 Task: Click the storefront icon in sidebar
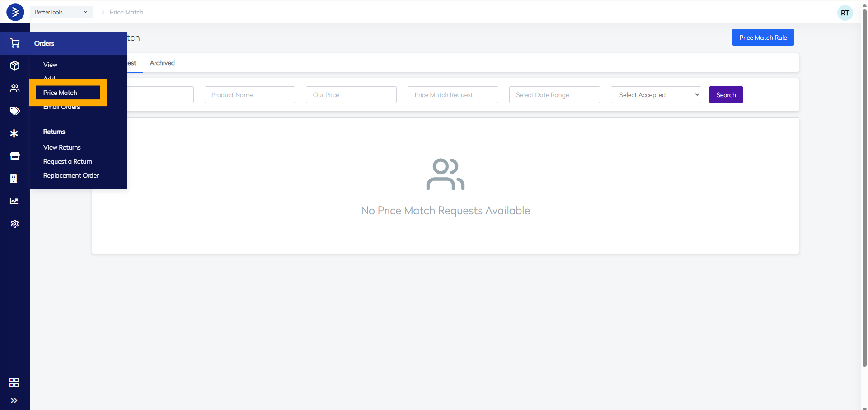(15, 156)
